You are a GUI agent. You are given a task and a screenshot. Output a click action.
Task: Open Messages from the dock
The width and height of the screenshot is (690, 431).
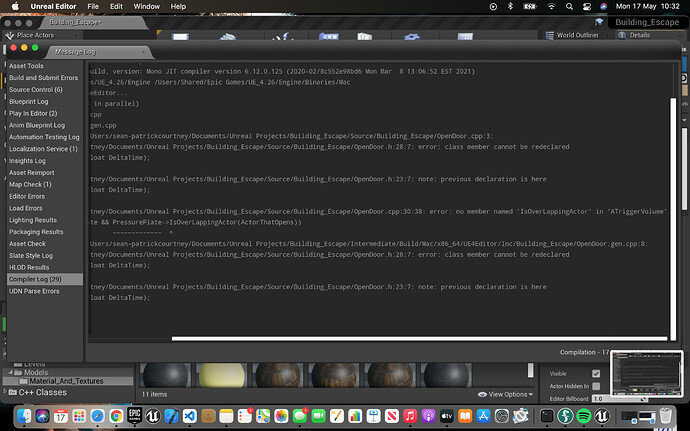click(x=300, y=416)
